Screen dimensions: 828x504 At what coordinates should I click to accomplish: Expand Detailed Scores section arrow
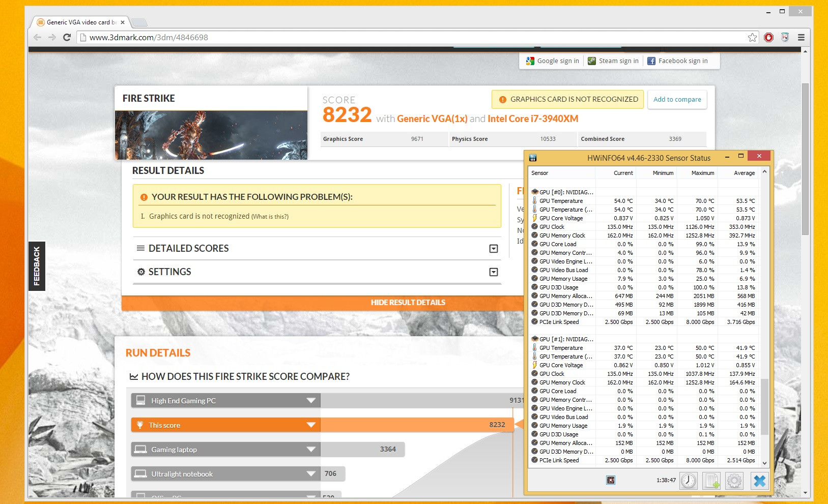coord(494,249)
